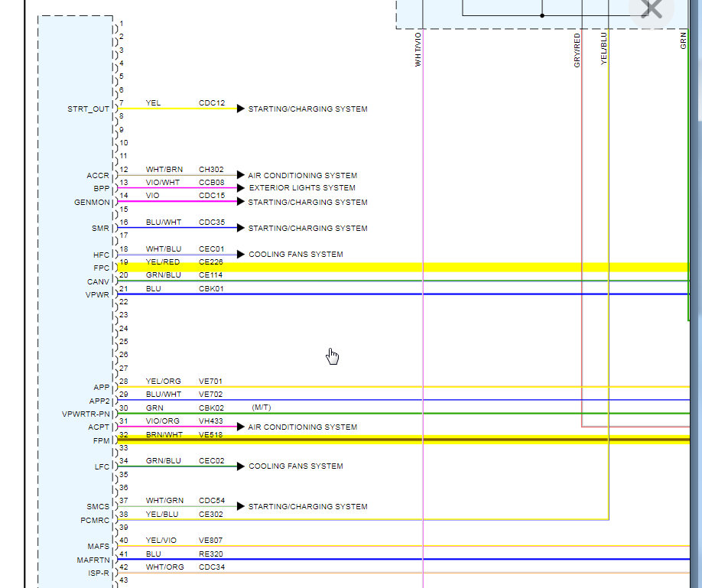
Task: Click the MAFS pin label
Action: click(99, 547)
